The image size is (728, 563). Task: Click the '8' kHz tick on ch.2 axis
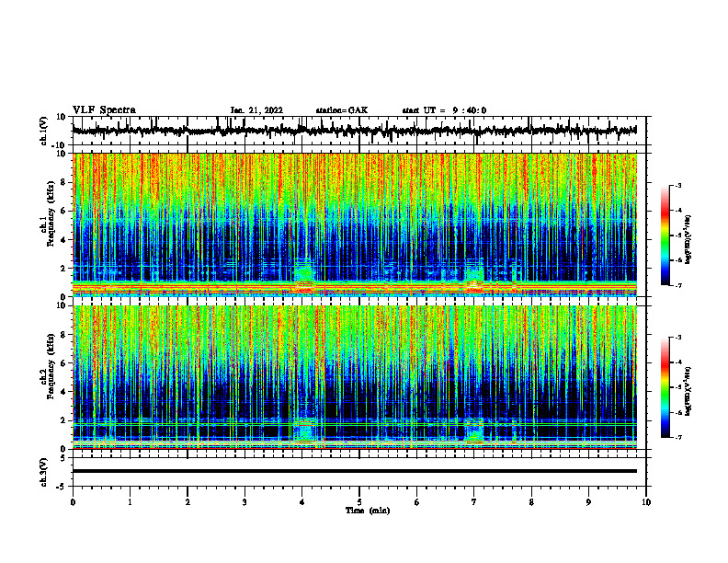pos(64,335)
